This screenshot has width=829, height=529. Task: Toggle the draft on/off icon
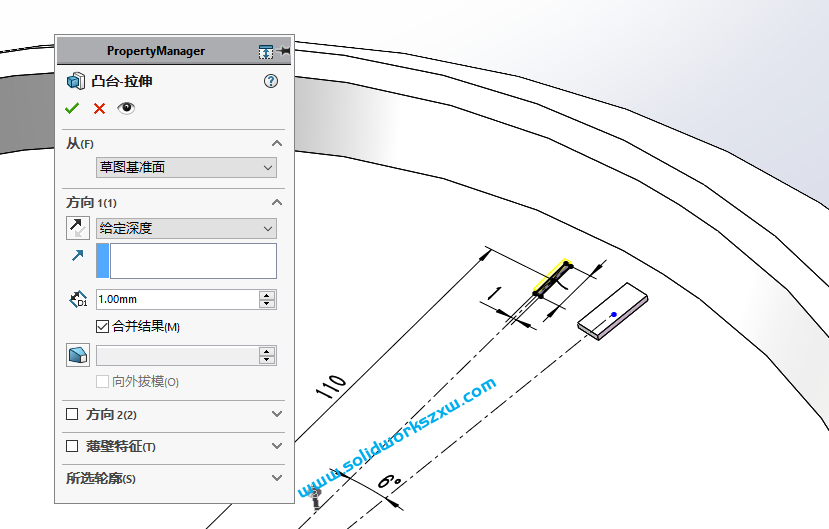[78, 355]
